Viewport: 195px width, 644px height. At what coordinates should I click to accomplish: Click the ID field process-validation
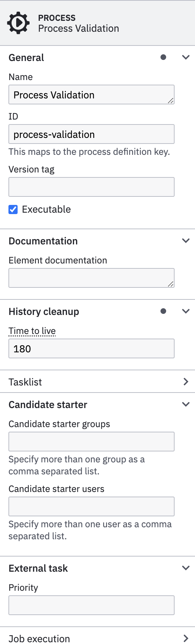[x=92, y=134]
